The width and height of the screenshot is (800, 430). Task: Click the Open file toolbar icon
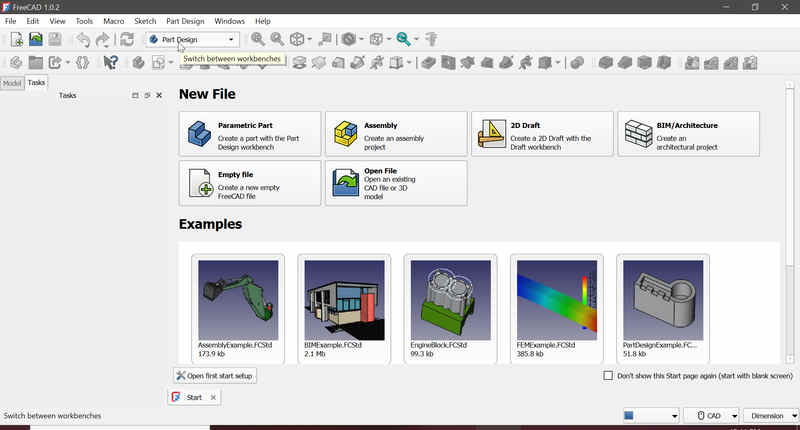click(36, 39)
